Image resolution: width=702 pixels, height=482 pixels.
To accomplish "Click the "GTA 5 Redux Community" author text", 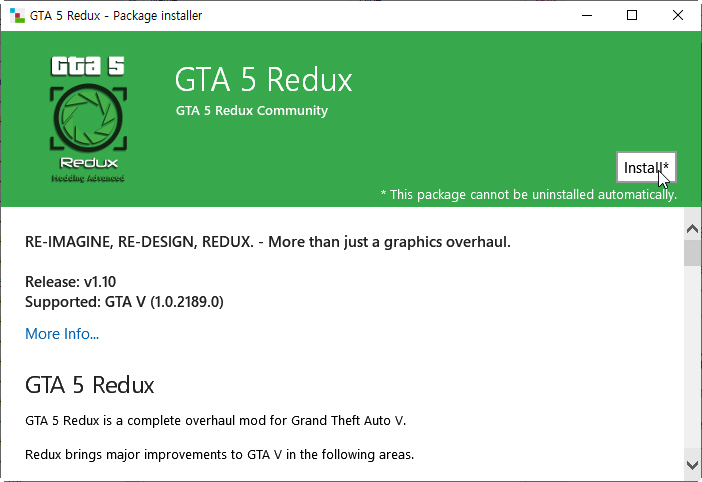I will pos(252,111).
